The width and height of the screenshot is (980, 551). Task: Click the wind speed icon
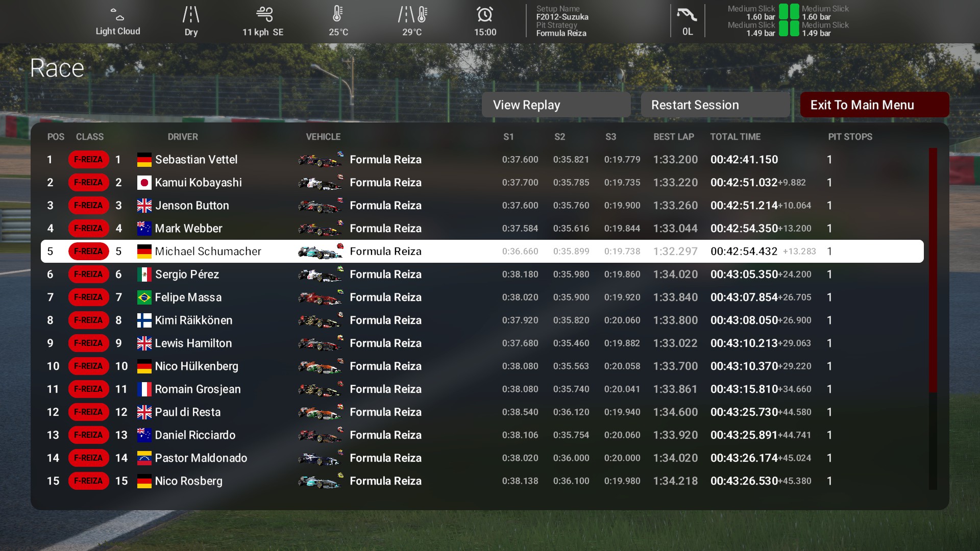point(264,14)
